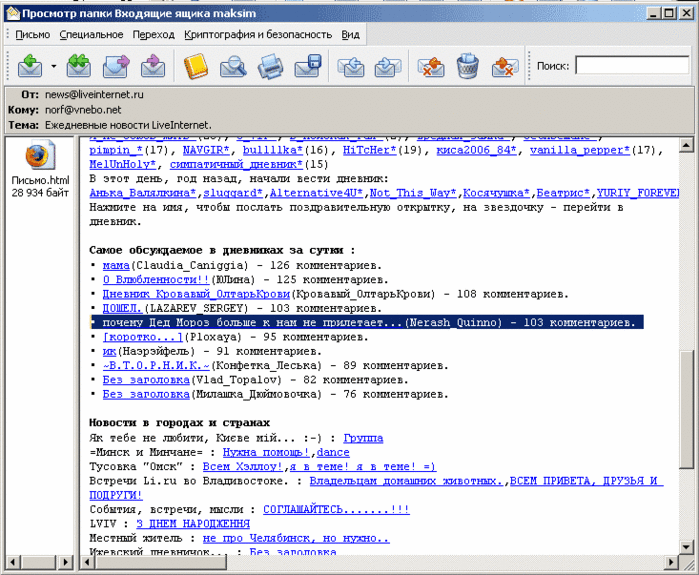Click the sluggard* link

click(x=233, y=193)
